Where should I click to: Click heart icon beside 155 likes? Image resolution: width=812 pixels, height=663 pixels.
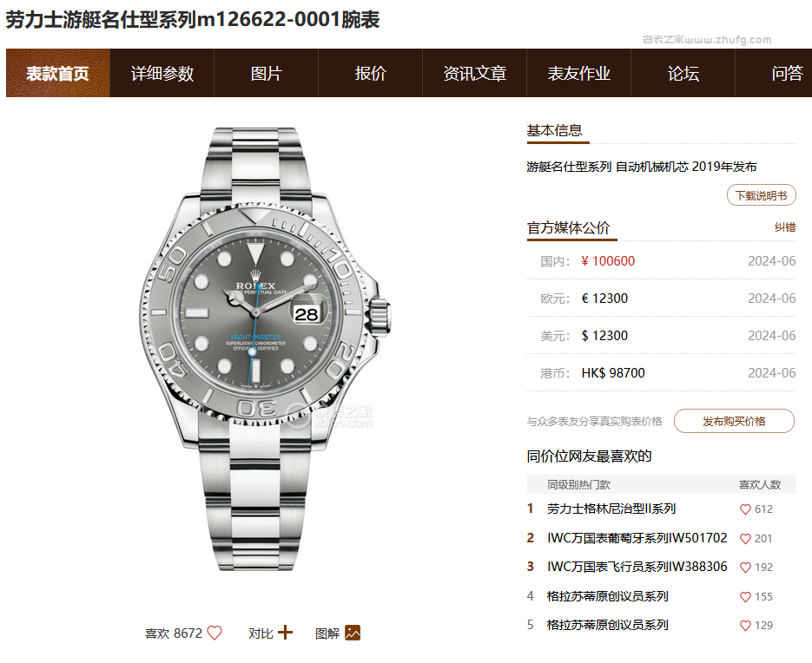tap(745, 597)
